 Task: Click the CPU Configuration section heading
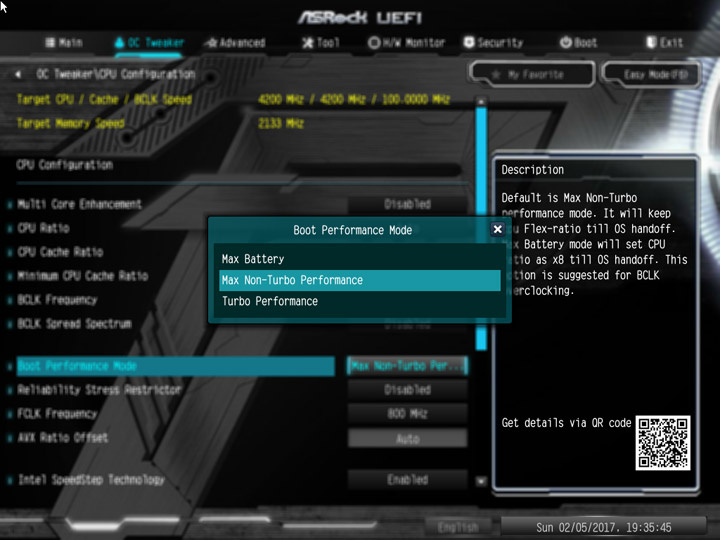coord(64,165)
